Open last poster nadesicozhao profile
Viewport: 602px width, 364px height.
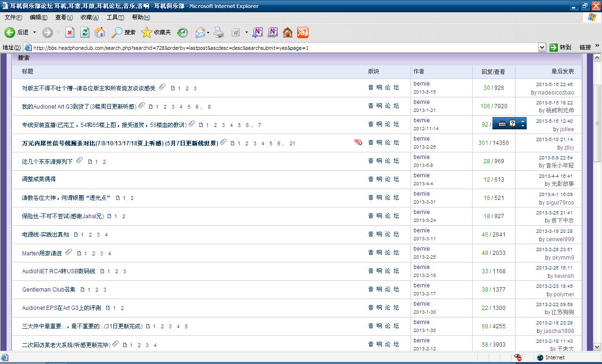point(556,93)
